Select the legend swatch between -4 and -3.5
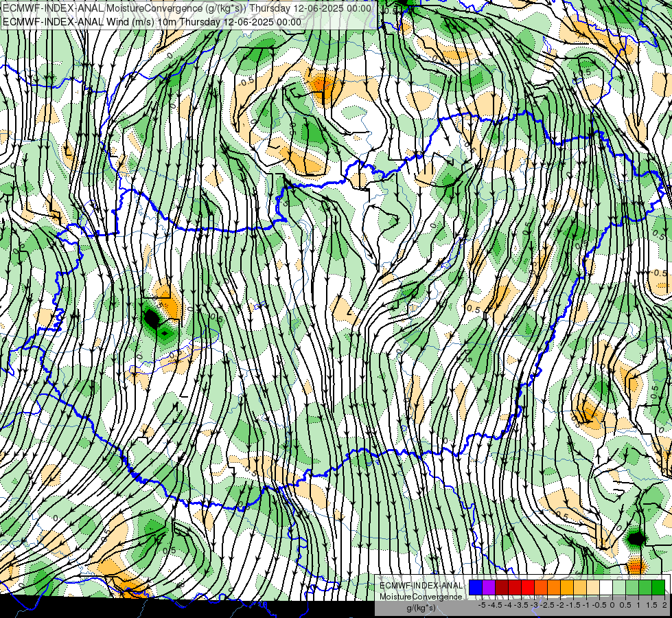Screen dimensions: 672x618 [515, 587]
